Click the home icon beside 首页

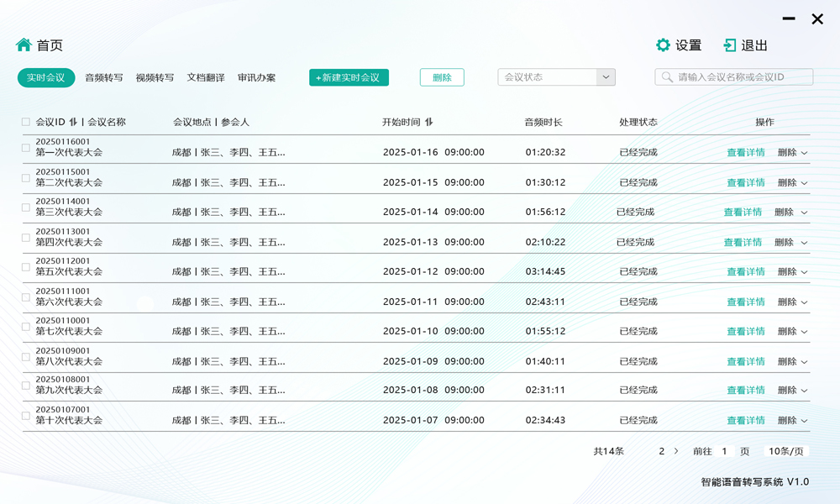click(24, 45)
